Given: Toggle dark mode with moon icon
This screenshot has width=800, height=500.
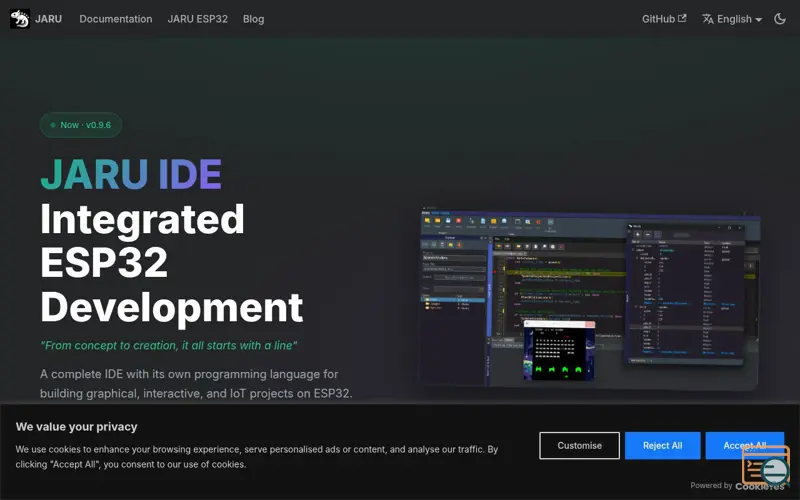Looking at the screenshot, I should click(x=780, y=19).
